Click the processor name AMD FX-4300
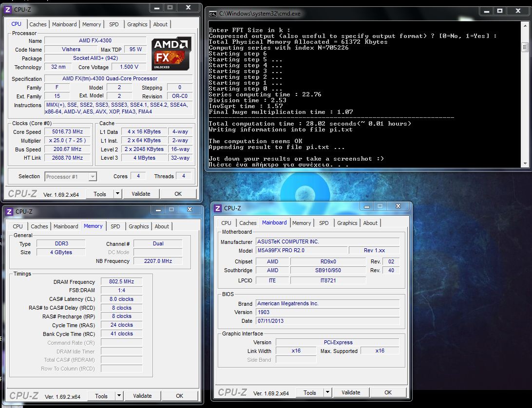Screen dimensions: 532x408 pos(95,40)
